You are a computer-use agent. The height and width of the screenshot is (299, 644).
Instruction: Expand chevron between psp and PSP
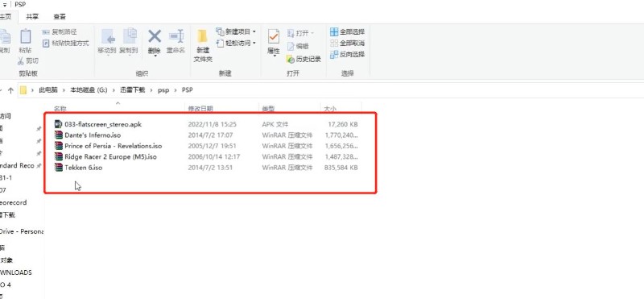(x=175, y=90)
